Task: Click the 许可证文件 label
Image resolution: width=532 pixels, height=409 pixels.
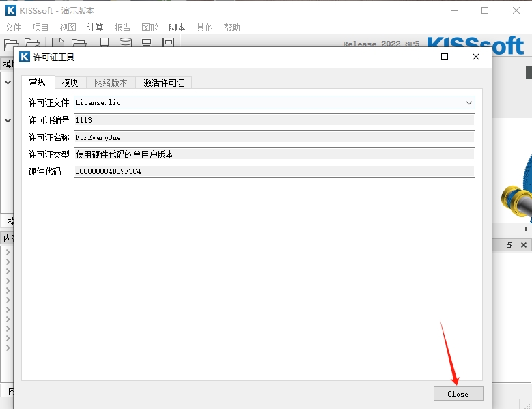Action: pos(49,102)
